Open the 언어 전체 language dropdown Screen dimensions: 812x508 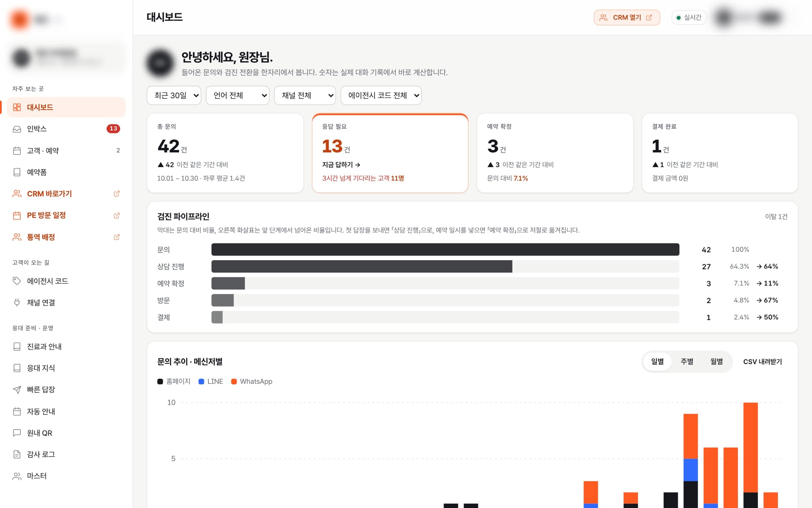coord(238,96)
